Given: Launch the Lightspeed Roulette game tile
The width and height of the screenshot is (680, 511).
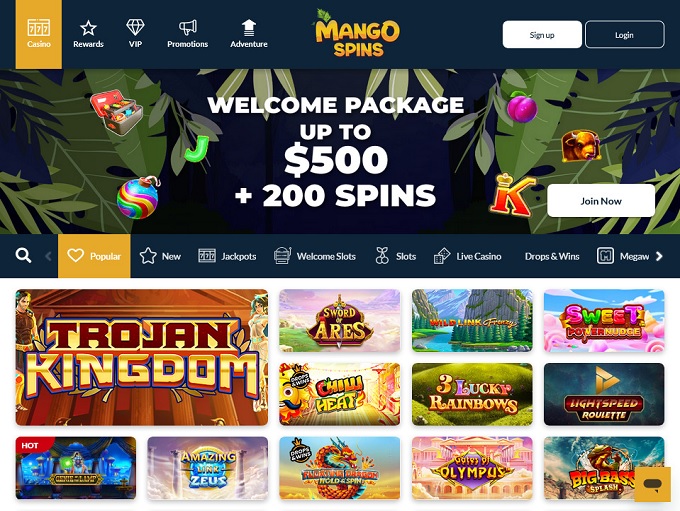Looking at the screenshot, I should click(x=604, y=394).
